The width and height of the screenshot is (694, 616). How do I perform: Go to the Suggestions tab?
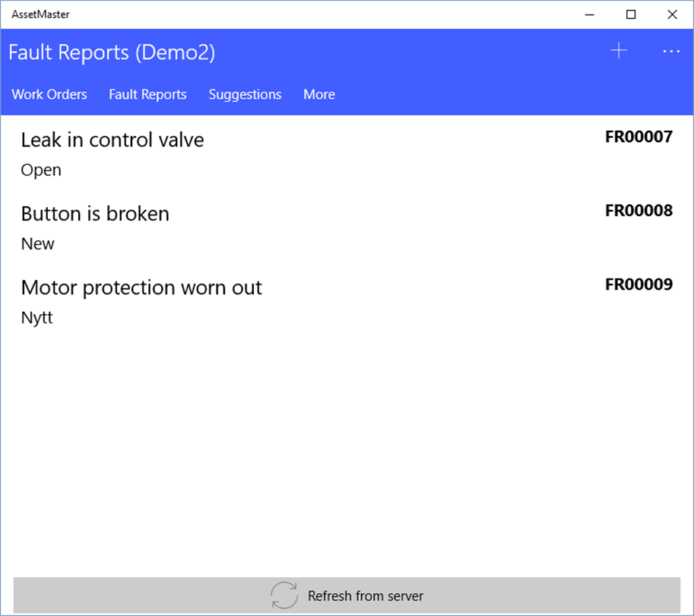[245, 94]
